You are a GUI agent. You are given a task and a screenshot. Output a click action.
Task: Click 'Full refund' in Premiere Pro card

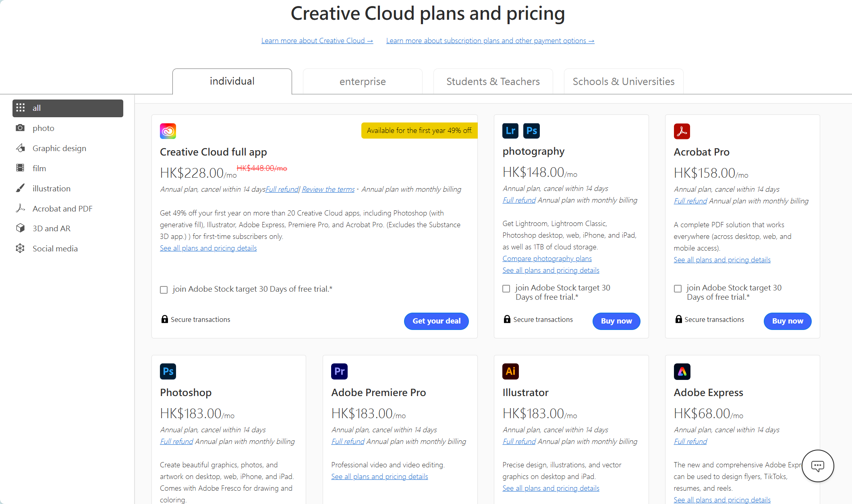(348, 442)
